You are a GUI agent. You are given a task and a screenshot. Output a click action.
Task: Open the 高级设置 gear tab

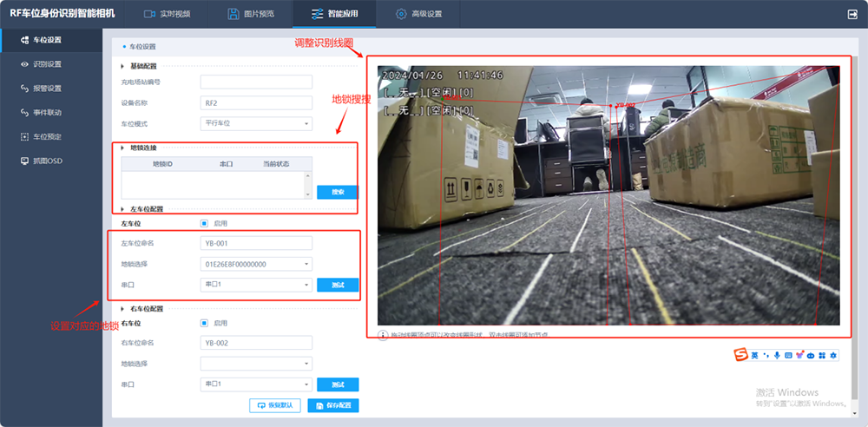point(418,14)
